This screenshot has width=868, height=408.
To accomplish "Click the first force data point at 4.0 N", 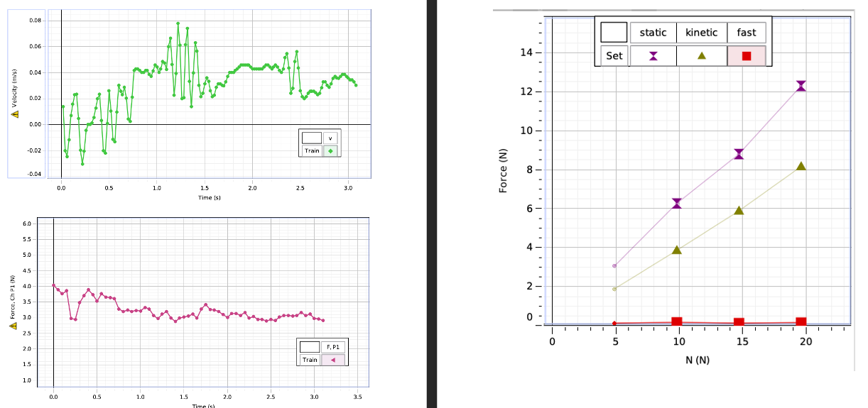I will [x=53, y=285].
